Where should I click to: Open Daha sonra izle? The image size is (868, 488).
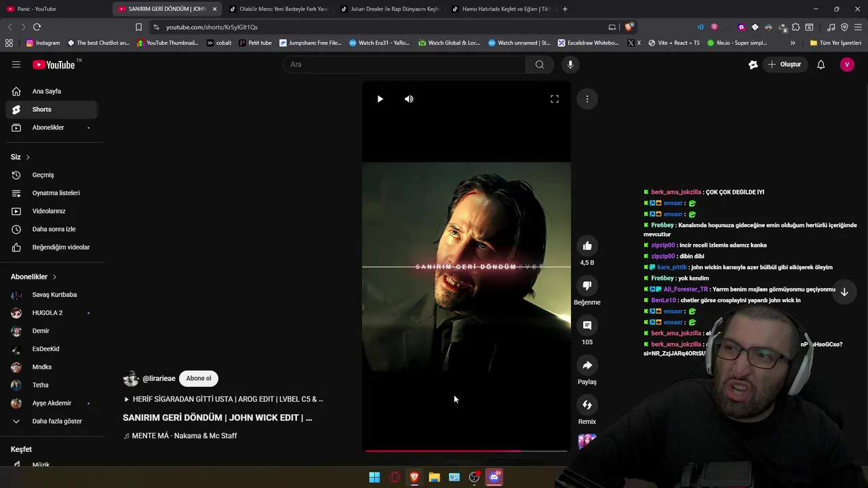click(x=52, y=229)
